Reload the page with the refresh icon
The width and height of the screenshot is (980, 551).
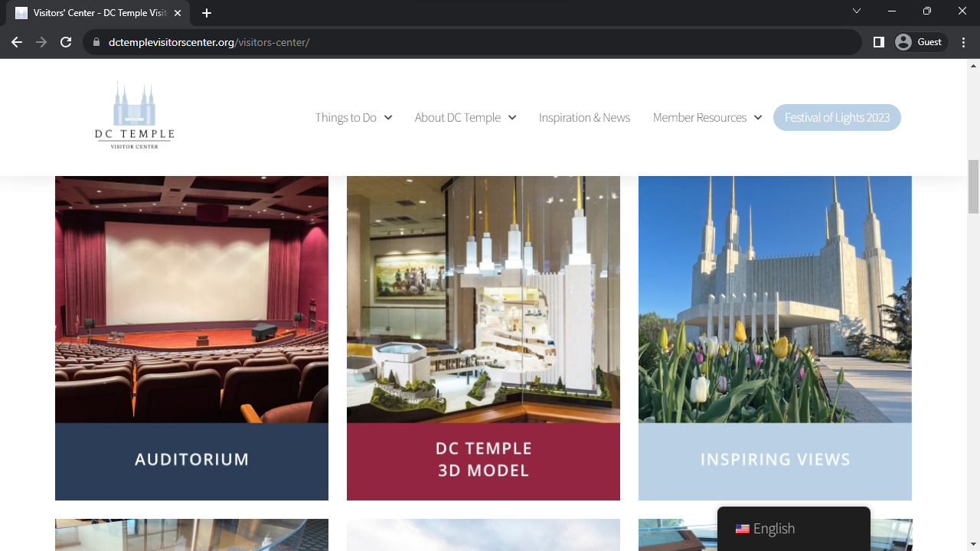click(x=66, y=42)
